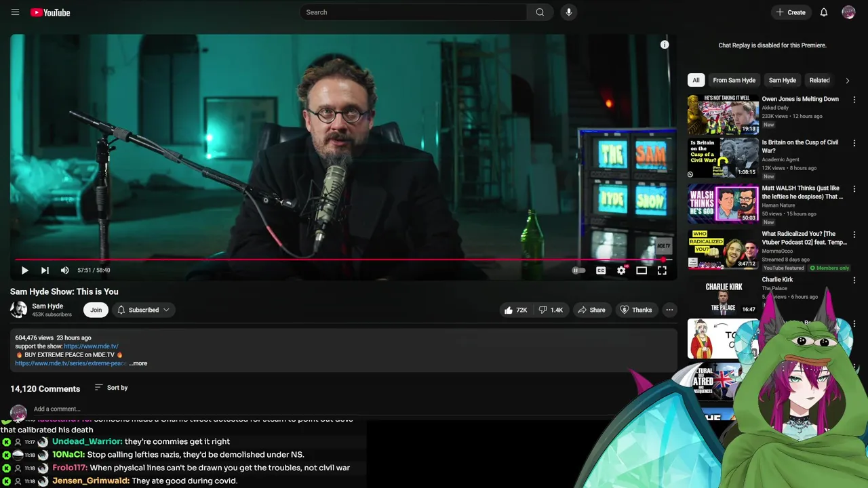The height and width of the screenshot is (488, 868).
Task: Select the Sam Hyde chip
Action: (x=782, y=80)
